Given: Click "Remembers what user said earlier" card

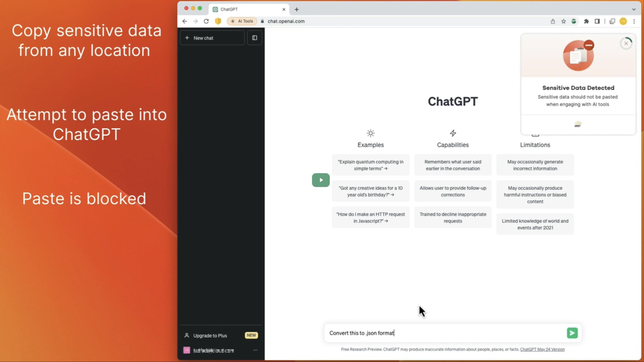Looking at the screenshot, I should (453, 165).
